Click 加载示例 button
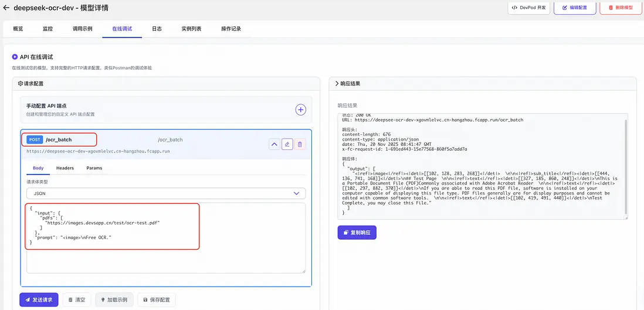The height and width of the screenshot is (310, 644). point(114,299)
